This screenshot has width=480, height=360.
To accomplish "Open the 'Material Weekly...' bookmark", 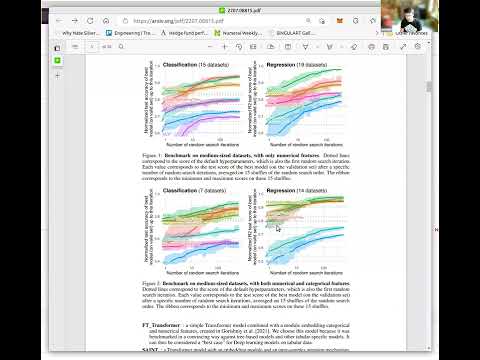I will [x=238, y=33].
